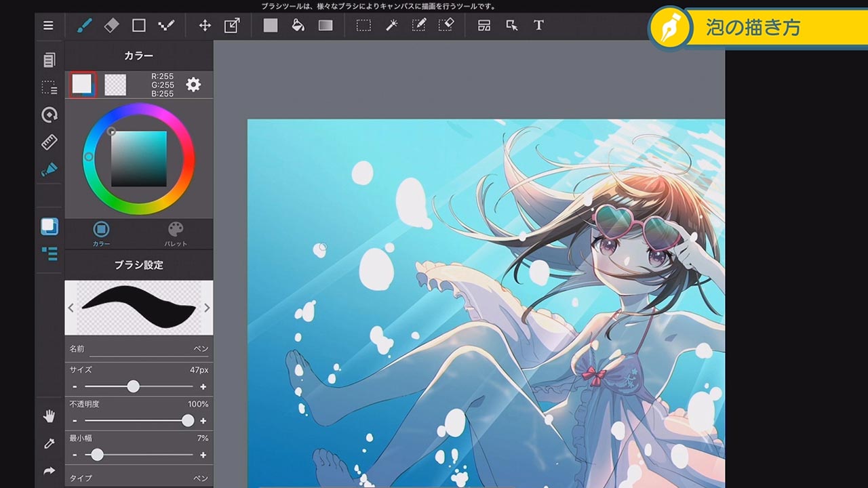Image resolution: width=868 pixels, height=488 pixels.
Task: Decrease 最小幅 with minus
Action: click(75, 455)
